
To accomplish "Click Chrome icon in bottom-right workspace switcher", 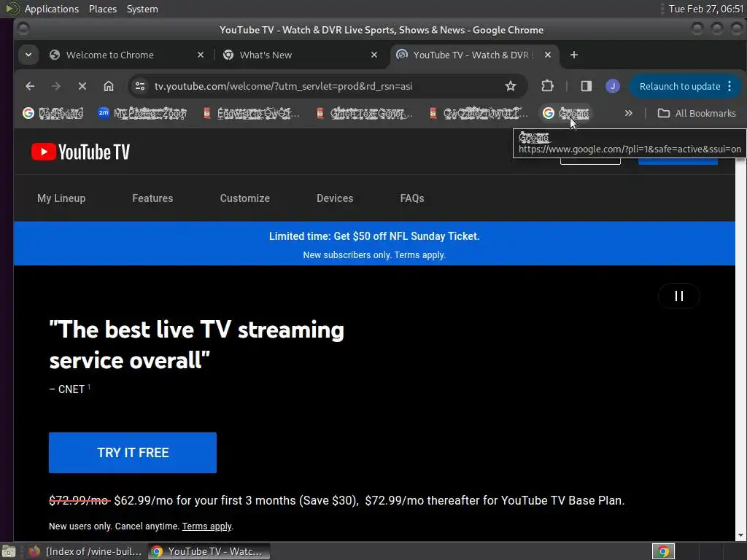I will [663, 551].
